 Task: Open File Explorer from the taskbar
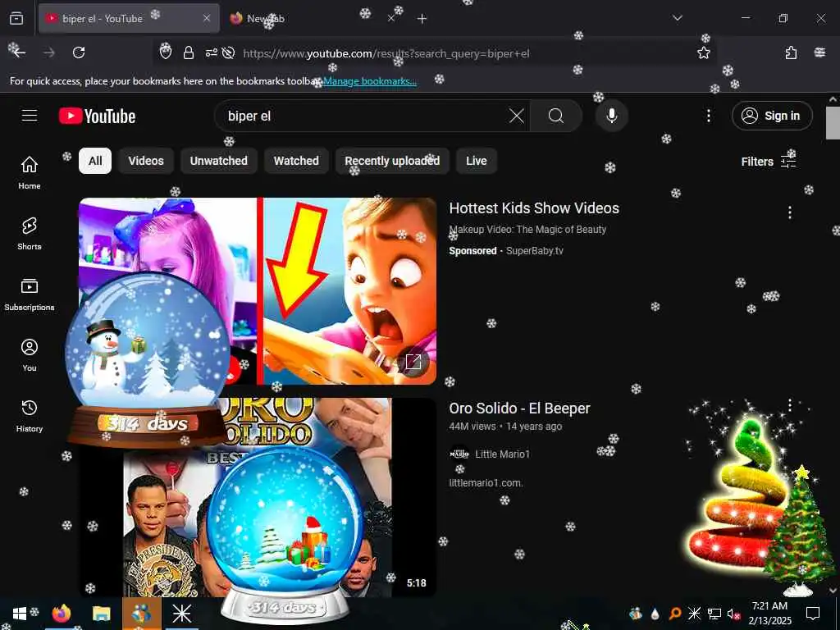point(101,614)
